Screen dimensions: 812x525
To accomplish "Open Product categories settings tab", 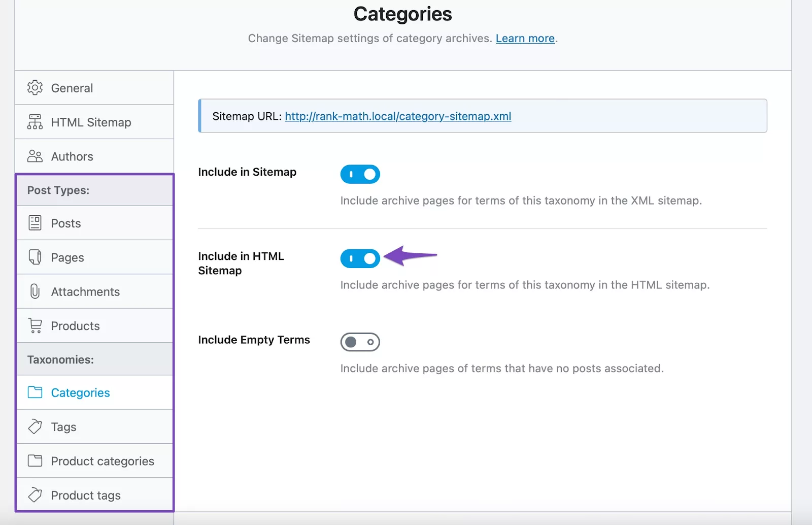I will point(94,461).
